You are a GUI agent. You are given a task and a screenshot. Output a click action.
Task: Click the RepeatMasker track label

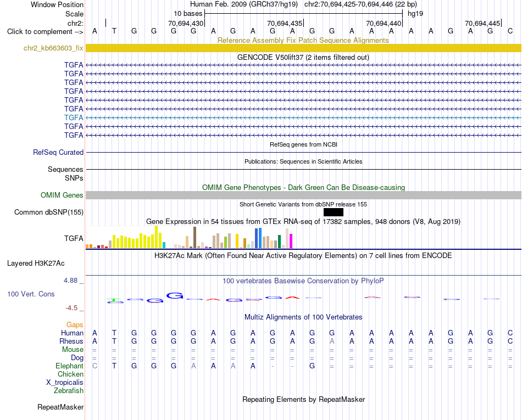[x=60, y=407]
